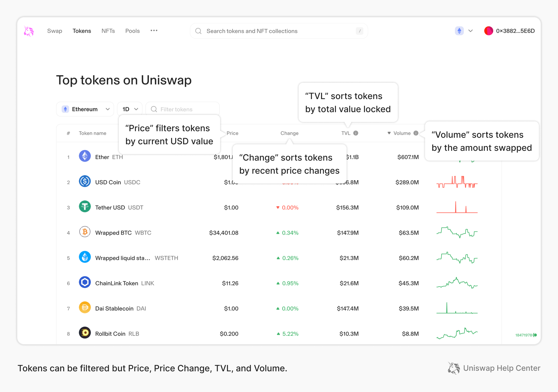This screenshot has width=558, height=392.
Task: Click the Volume info icon
Action: click(416, 133)
